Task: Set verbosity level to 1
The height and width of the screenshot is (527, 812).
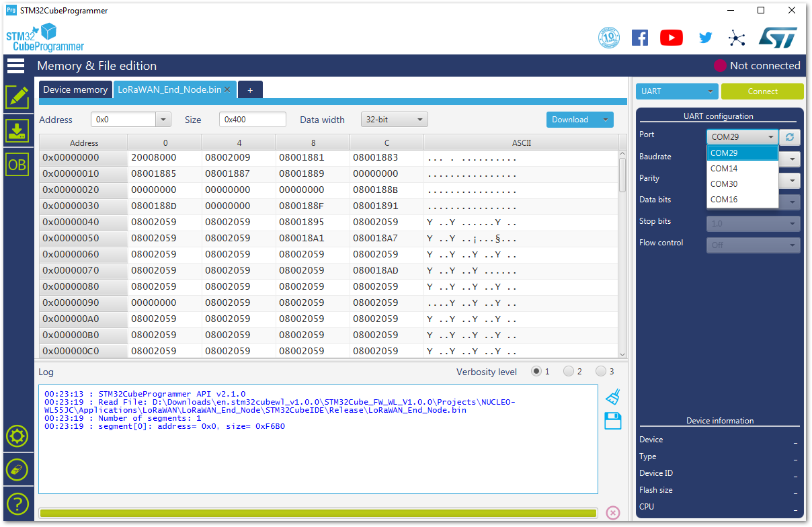Action: 536,371
